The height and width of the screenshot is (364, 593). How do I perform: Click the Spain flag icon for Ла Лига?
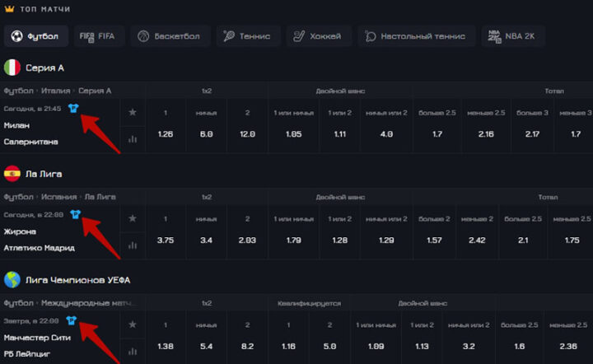(12, 174)
